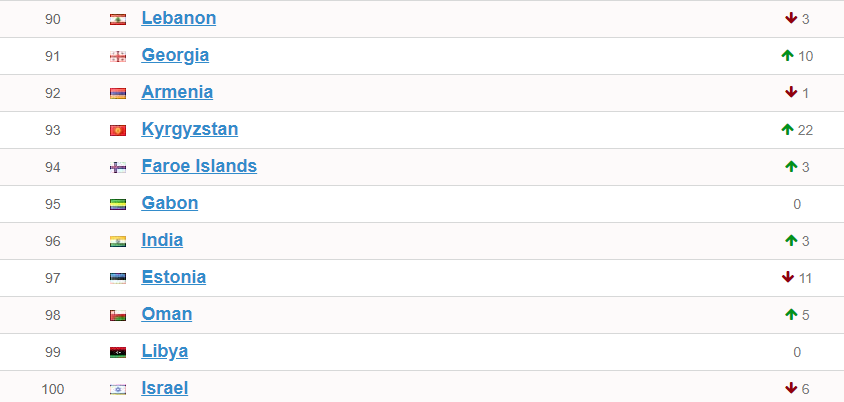Click the India flag icon
This screenshot has width=844, height=402.
point(118,241)
